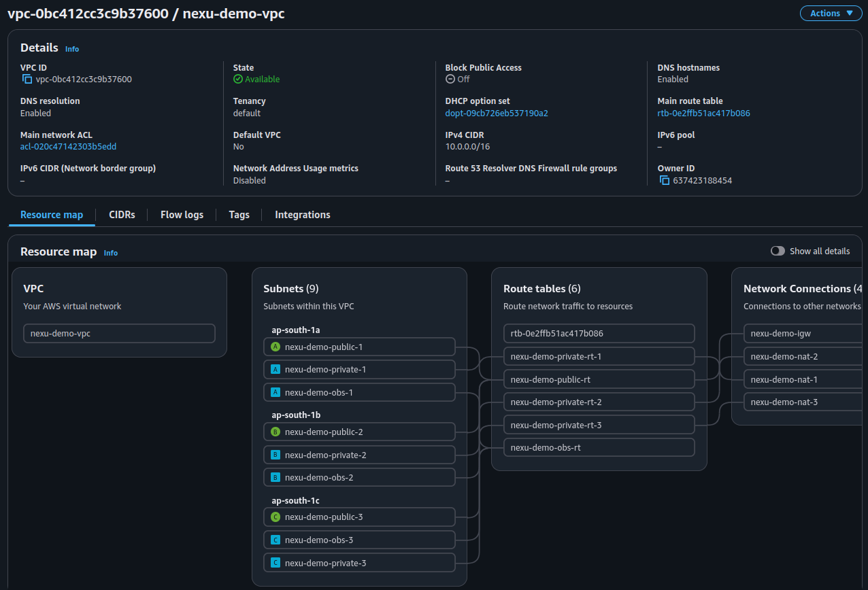Open the main route table rtb-0e2ffb51ac417b086 link

[x=703, y=113]
